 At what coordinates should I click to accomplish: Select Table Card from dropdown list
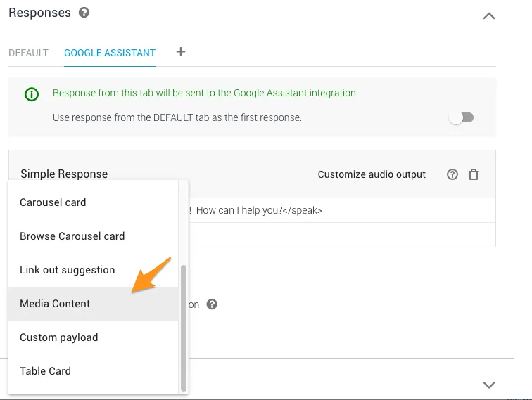tap(45, 371)
